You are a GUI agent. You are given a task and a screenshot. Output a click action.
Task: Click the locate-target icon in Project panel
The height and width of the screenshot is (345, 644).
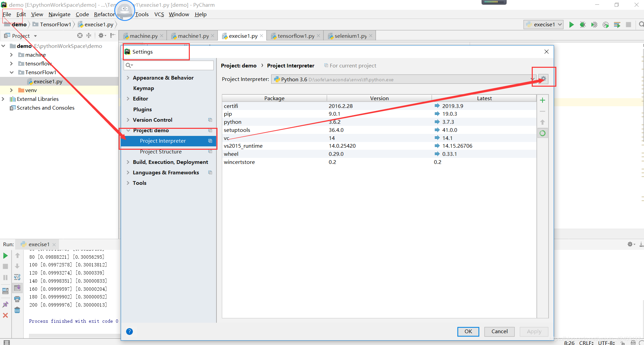(80, 35)
